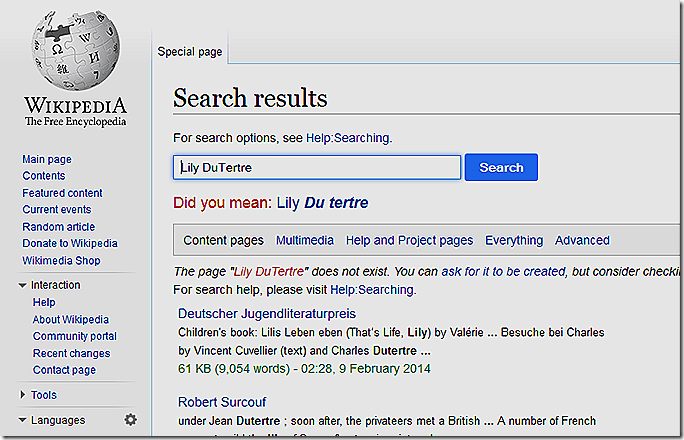Click the '61 KB (9,054 words)' result info
The height and width of the screenshot is (440, 684).
pyautogui.click(x=234, y=369)
